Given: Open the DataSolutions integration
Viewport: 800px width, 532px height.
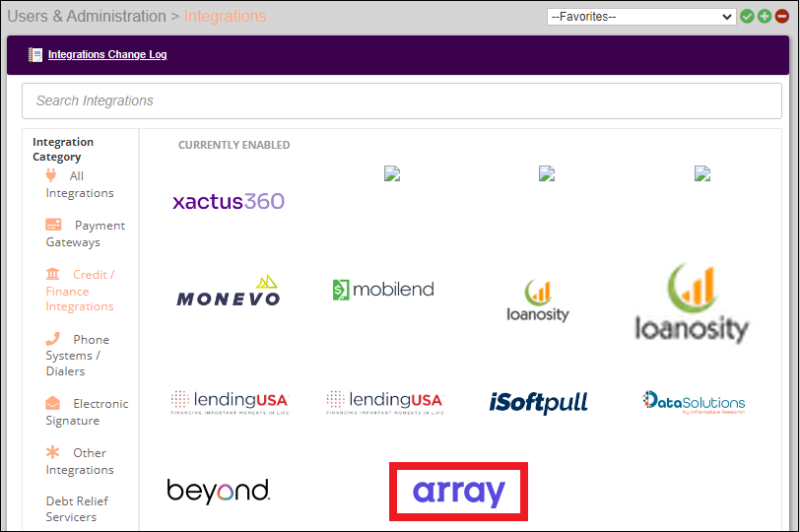Looking at the screenshot, I should (694, 402).
